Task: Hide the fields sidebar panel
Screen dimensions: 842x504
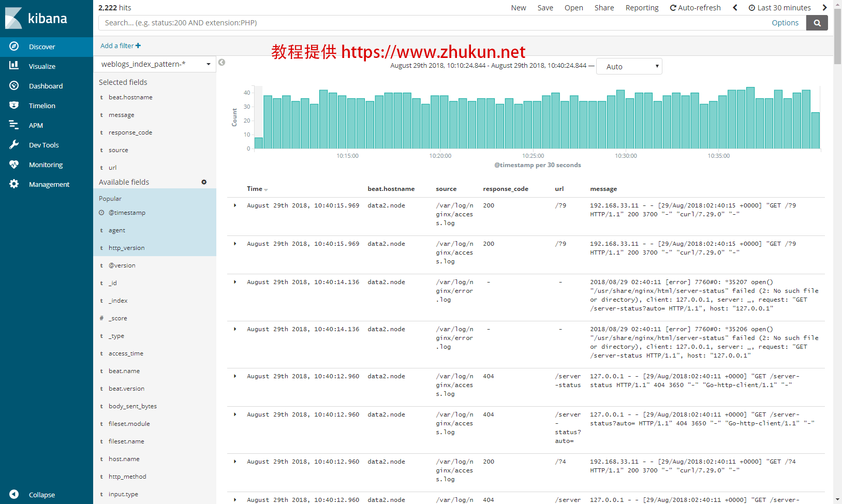Action: [221, 63]
